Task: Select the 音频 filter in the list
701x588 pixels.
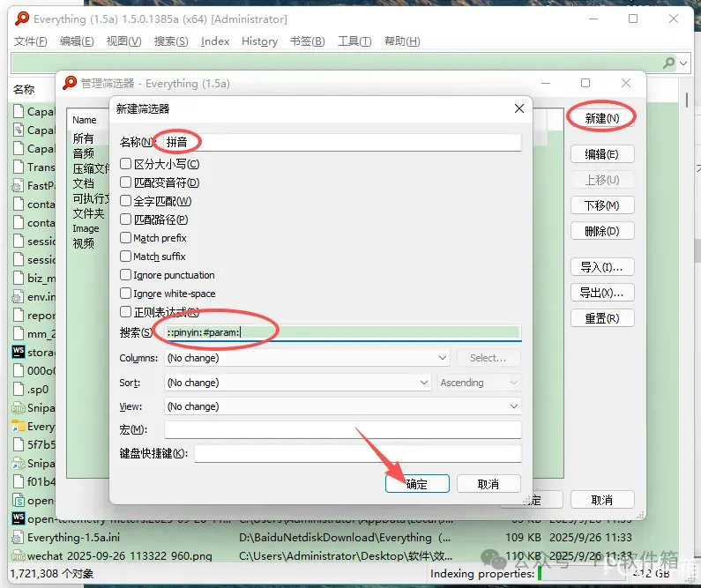Action: click(84, 153)
